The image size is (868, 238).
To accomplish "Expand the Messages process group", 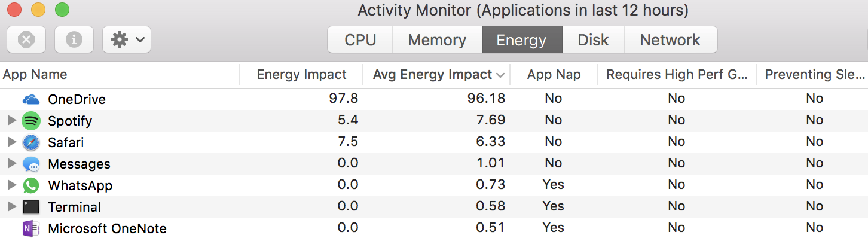I will (11, 164).
